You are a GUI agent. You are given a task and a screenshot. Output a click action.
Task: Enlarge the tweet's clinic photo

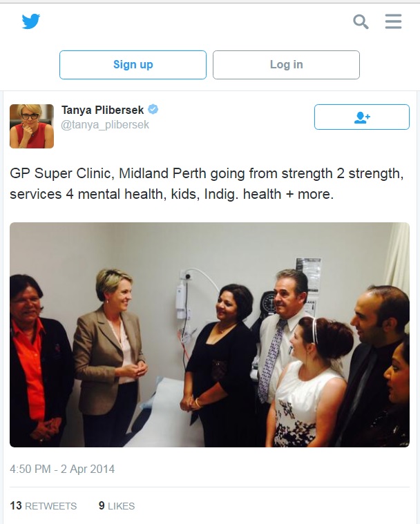coord(209,335)
